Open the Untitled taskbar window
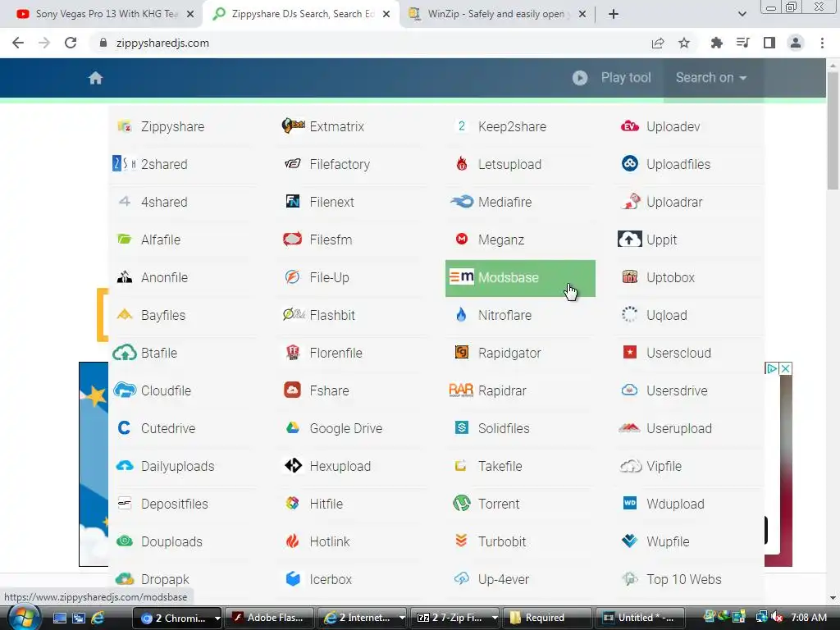Screen dimensions: 840x630 click(x=641, y=618)
